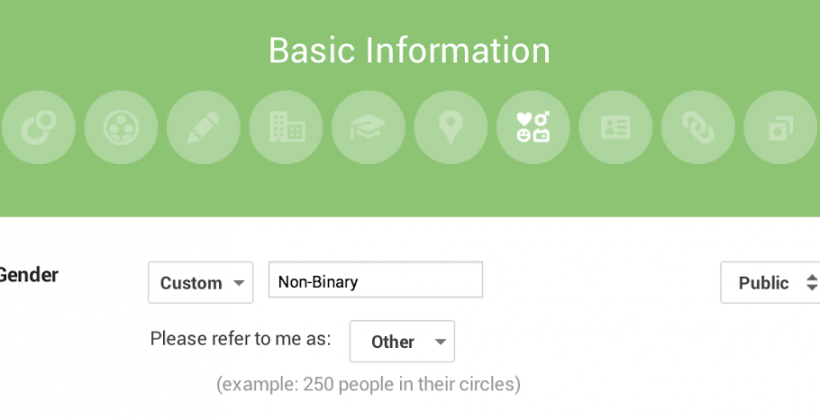Click the chain links icon

click(697, 127)
